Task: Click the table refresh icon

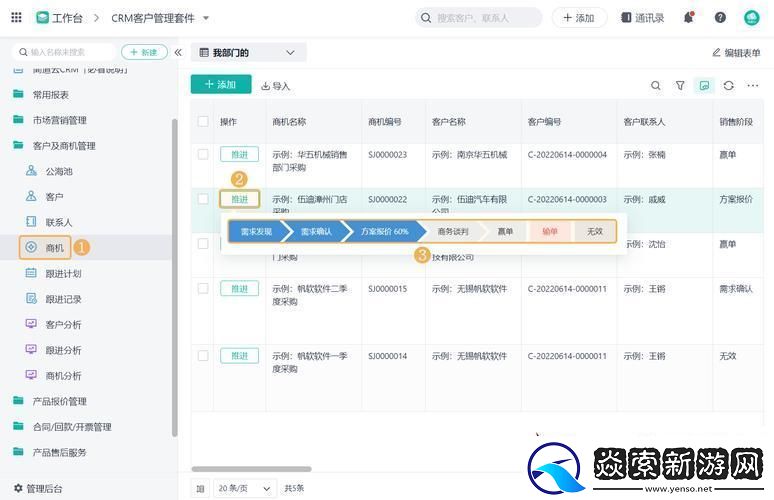Action: (x=729, y=85)
